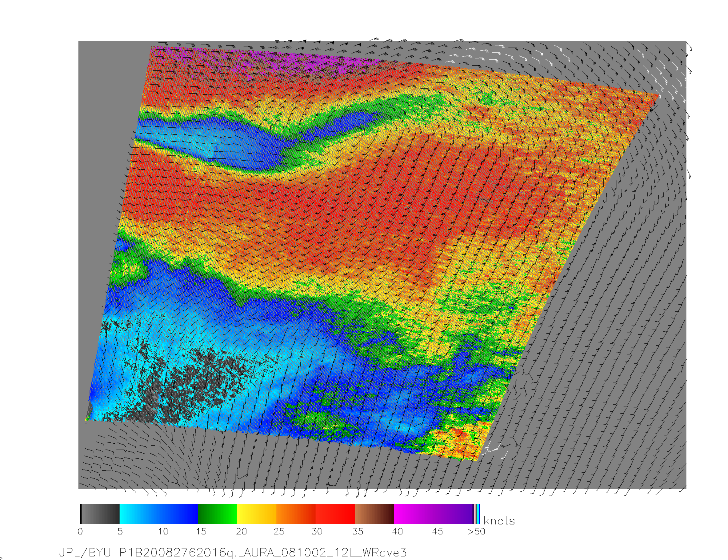Screen dimensions: 728x560
Task: Click the gray 0-5 knots color band
Action: click(x=100, y=514)
